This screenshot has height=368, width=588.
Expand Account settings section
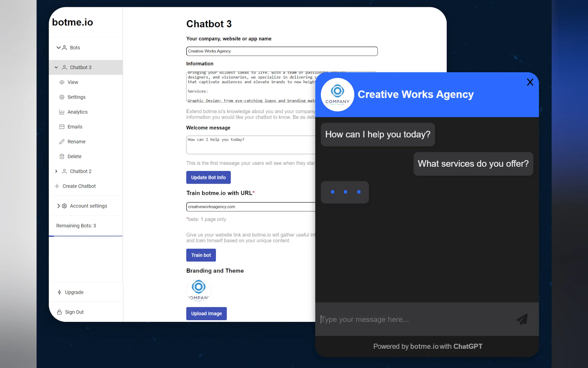click(x=58, y=206)
